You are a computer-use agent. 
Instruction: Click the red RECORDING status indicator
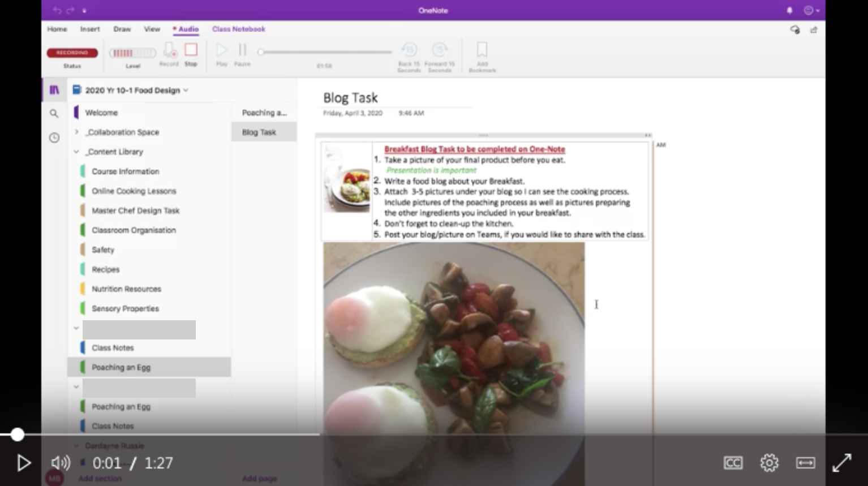[x=72, y=53]
